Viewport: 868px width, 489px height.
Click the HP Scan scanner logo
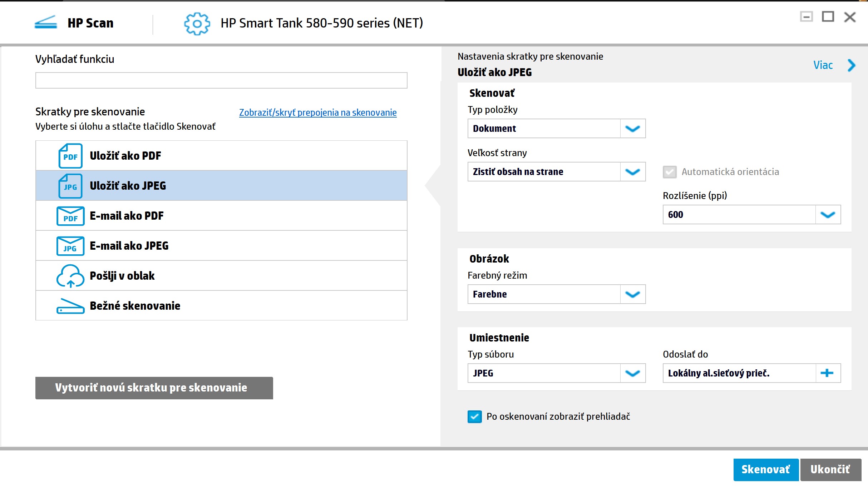tap(46, 23)
